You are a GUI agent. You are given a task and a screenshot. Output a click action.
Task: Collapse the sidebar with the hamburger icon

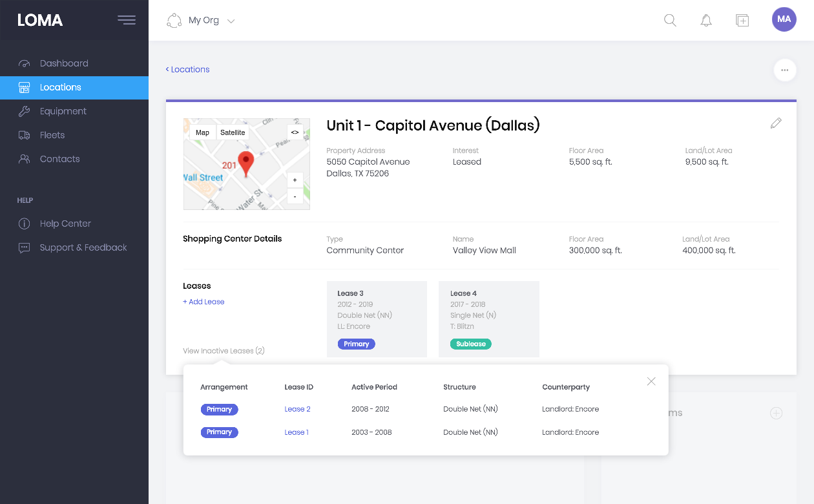pos(127,20)
